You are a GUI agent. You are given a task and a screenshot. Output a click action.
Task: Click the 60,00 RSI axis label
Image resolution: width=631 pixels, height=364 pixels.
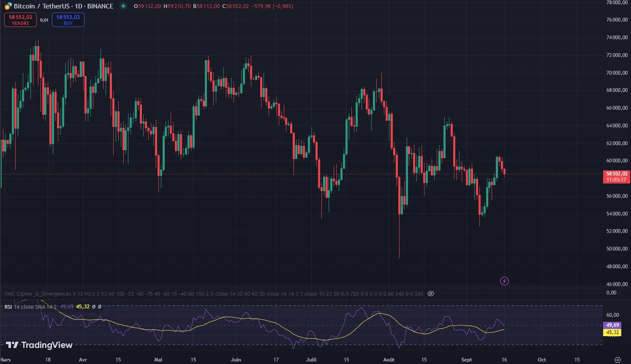tap(613, 315)
